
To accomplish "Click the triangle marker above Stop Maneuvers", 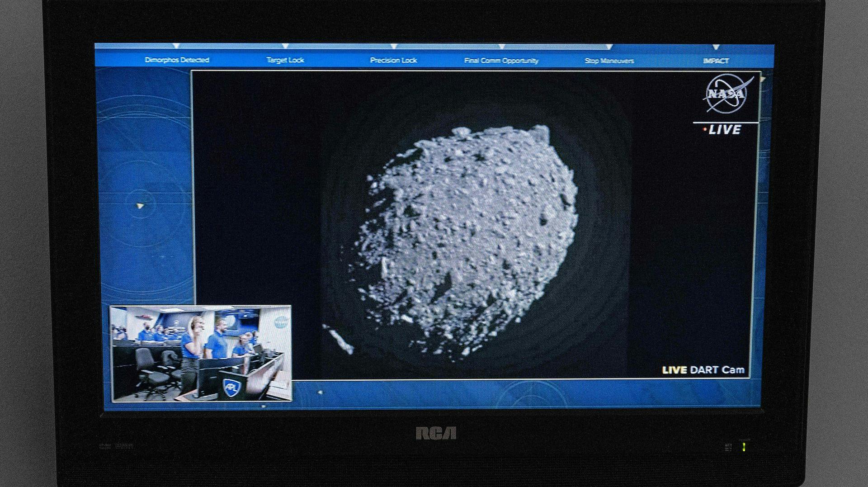I will [609, 47].
